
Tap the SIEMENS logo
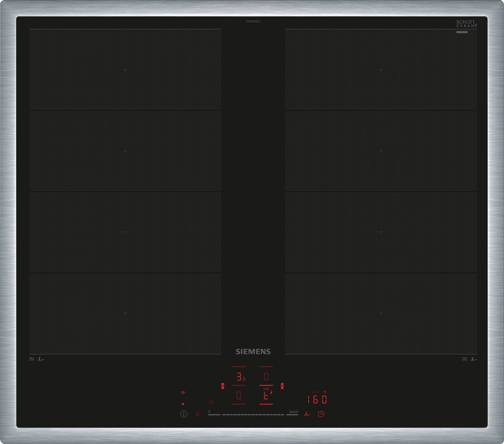pyautogui.click(x=253, y=352)
